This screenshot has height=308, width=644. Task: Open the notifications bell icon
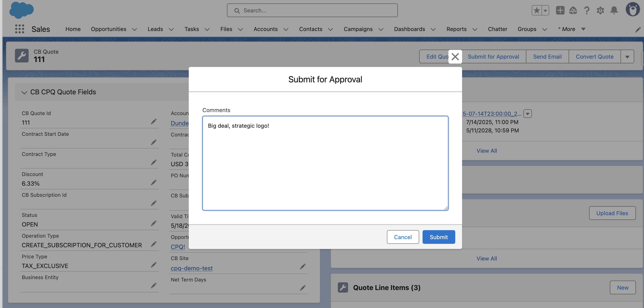click(x=614, y=10)
